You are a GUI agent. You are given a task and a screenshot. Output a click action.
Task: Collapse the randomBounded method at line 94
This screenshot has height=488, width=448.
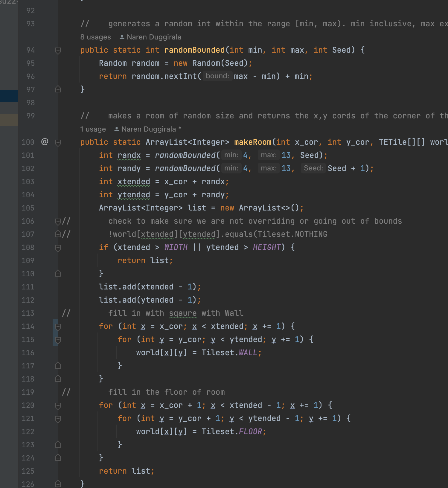click(x=58, y=50)
